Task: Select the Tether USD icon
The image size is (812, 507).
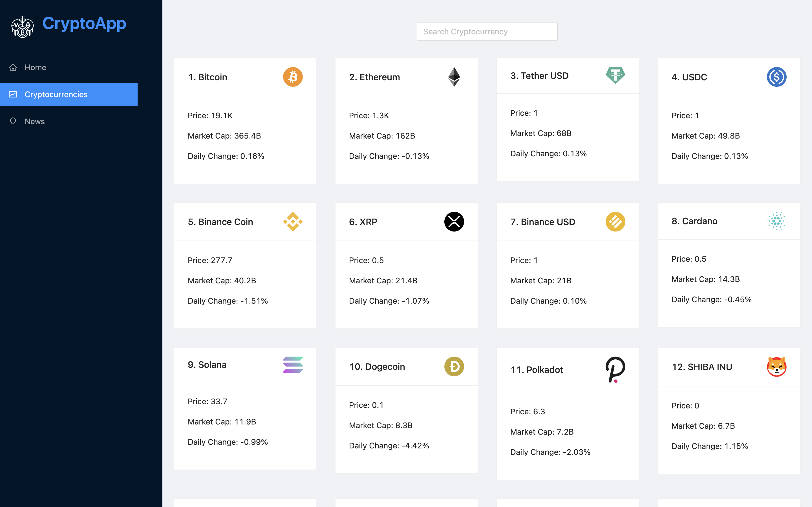Action: [x=616, y=76]
